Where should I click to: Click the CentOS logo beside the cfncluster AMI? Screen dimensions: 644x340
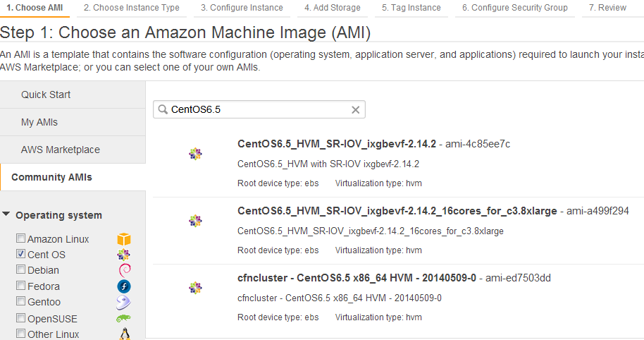[x=195, y=288]
